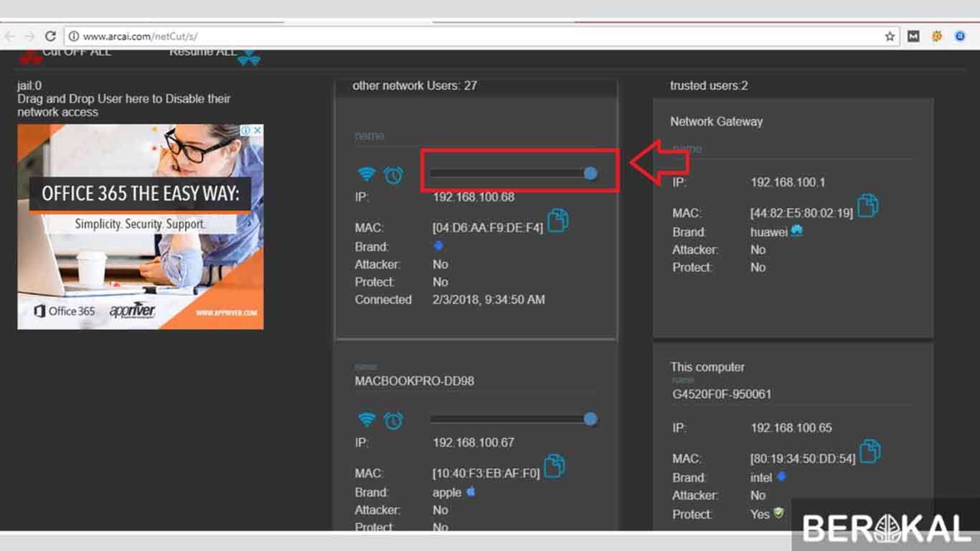The height and width of the screenshot is (551, 980).
Task: Click the browser page reload icon
Action: (x=50, y=35)
